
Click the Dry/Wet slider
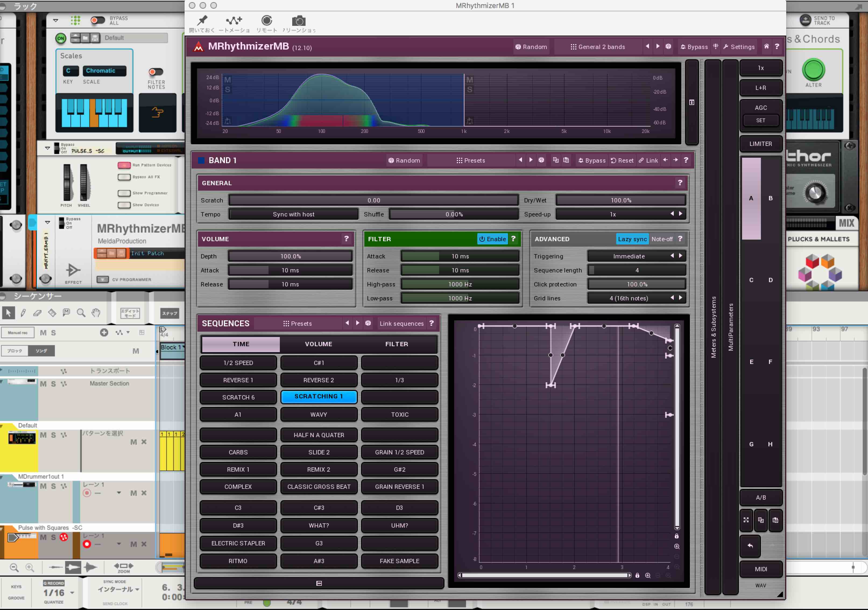point(621,201)
